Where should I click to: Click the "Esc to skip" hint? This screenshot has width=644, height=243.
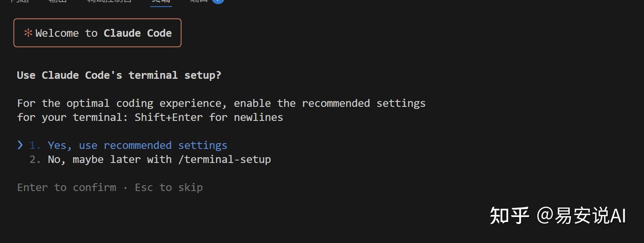click(x=169, y=188)
